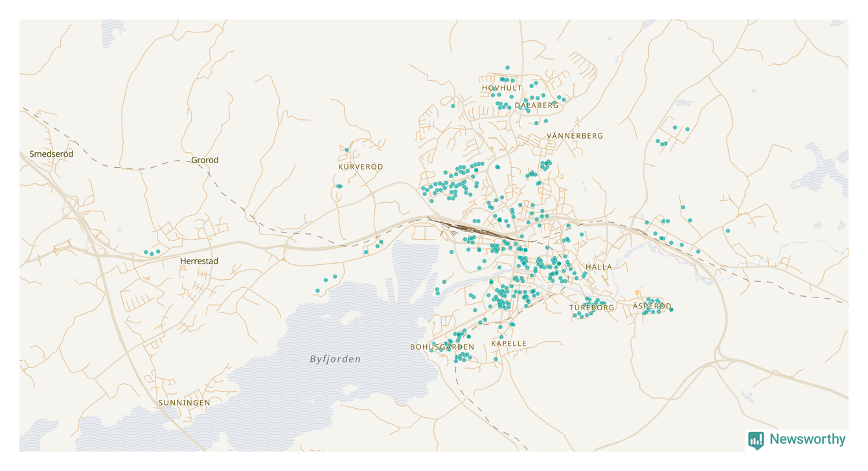
Task: Click the topmost teal dot above Hovhult
Action: [507, 67]
